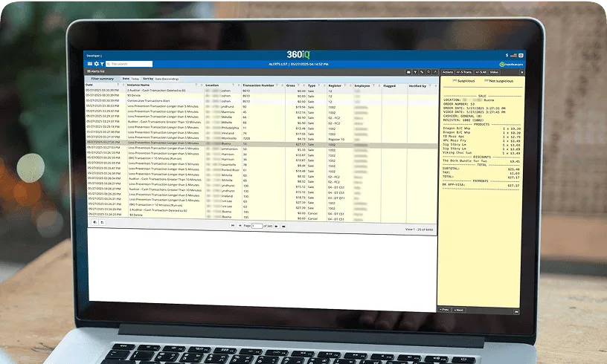Click the Prev button under receipt

click(444, 310)
